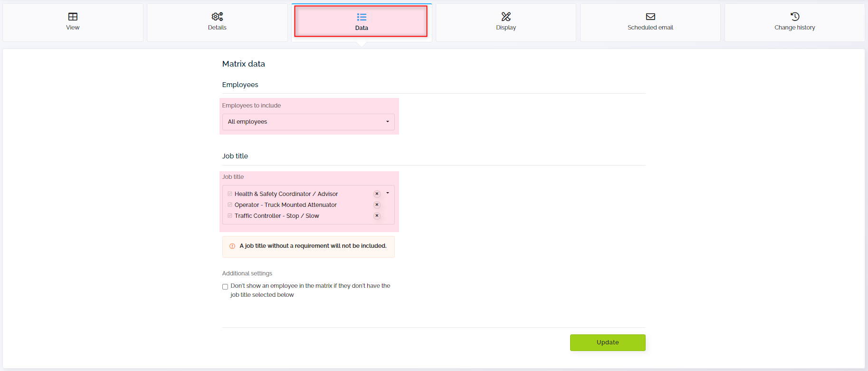Click the Data list icon
The height and width of the screenshot is (371, 868).
pos(361,16)
